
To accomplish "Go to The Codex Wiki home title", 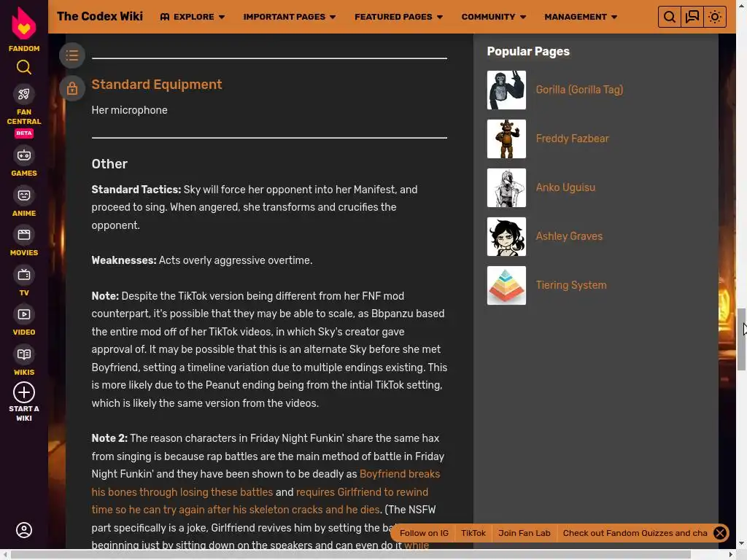I will click(99, 17).
